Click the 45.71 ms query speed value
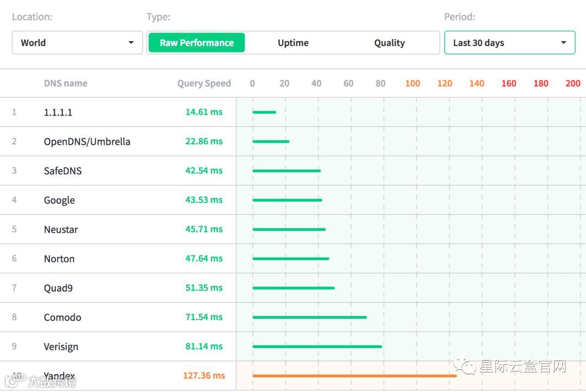This screenshot has width=586, height=392. 204,229
